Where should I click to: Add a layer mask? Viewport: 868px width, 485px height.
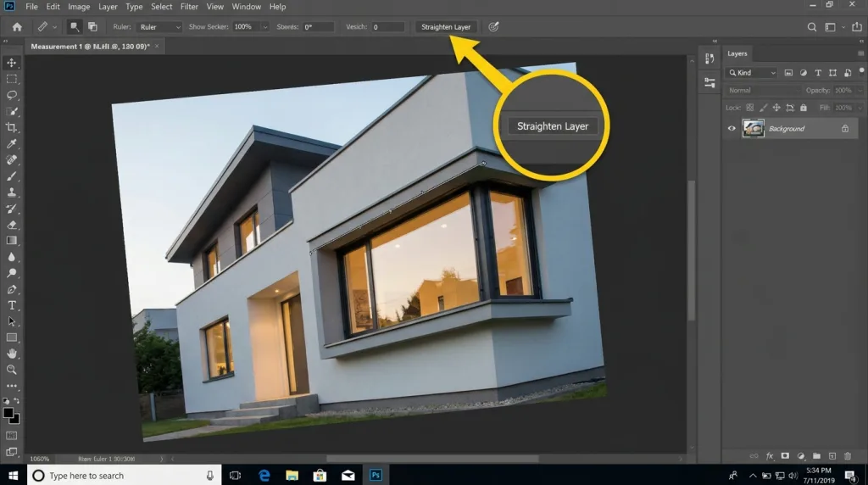pos(785,456)
